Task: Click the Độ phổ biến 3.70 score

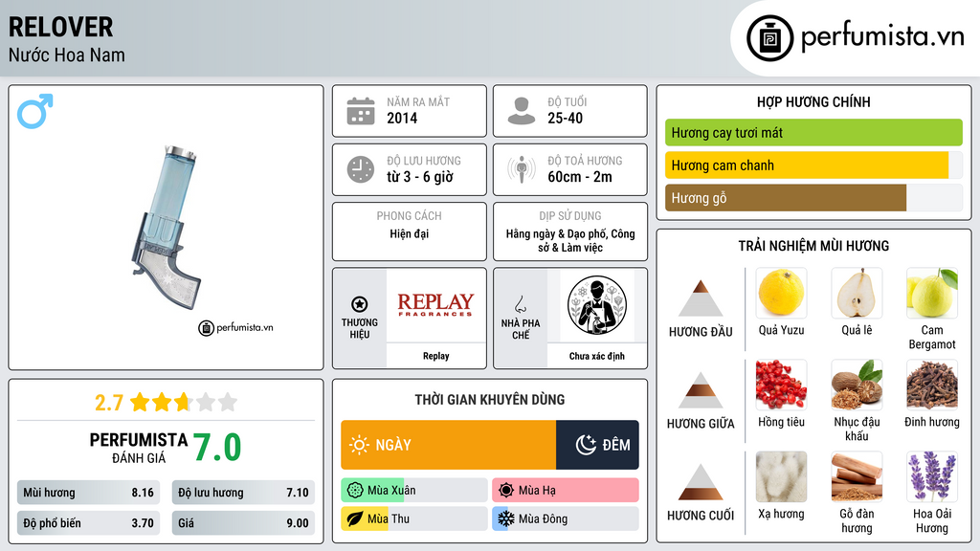Action: pos(88,523)
